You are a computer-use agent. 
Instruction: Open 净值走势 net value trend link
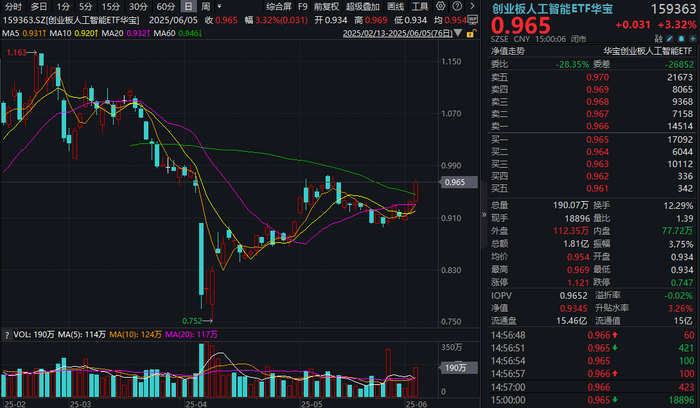coord(508,51)
